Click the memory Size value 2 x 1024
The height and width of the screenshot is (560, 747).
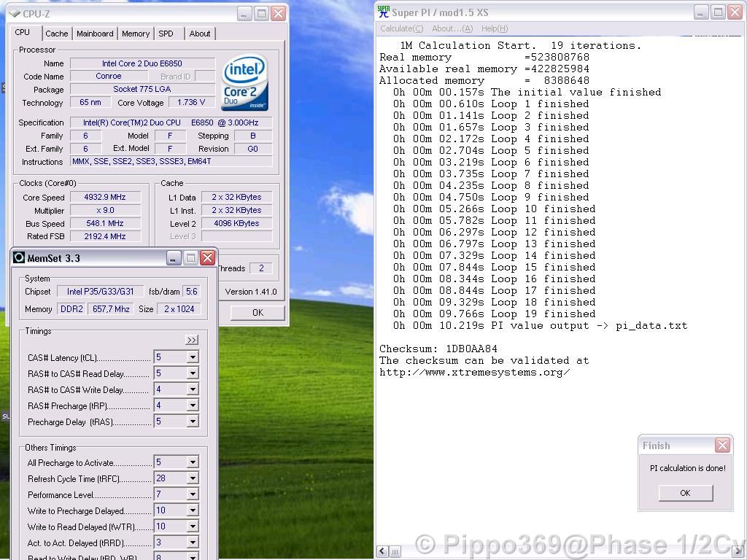coord(179,309)
